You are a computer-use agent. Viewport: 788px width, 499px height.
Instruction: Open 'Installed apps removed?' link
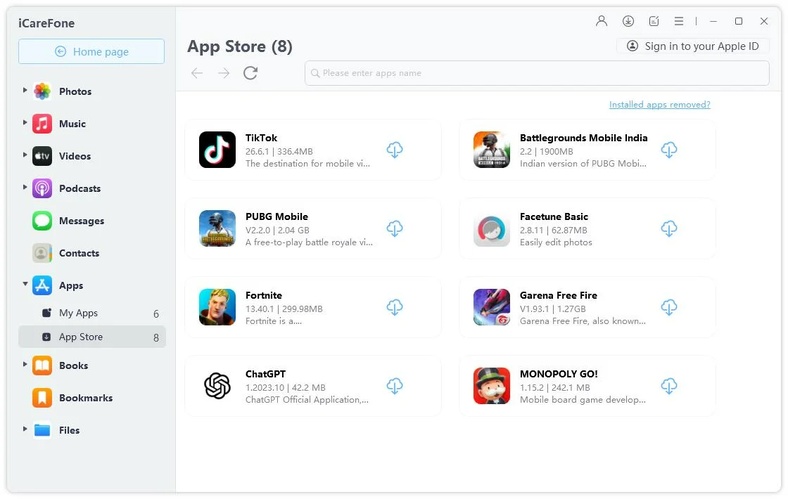tap(659, 105)
